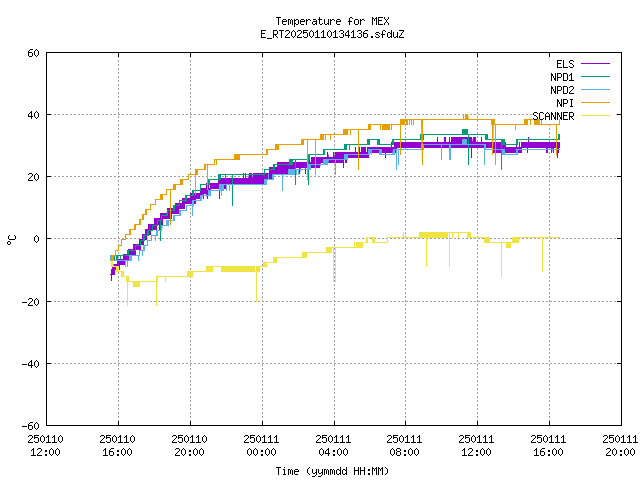Click the purple ELS legend line sample
The height and width of the screenshot is (480, 640).
tap(595, 64)
